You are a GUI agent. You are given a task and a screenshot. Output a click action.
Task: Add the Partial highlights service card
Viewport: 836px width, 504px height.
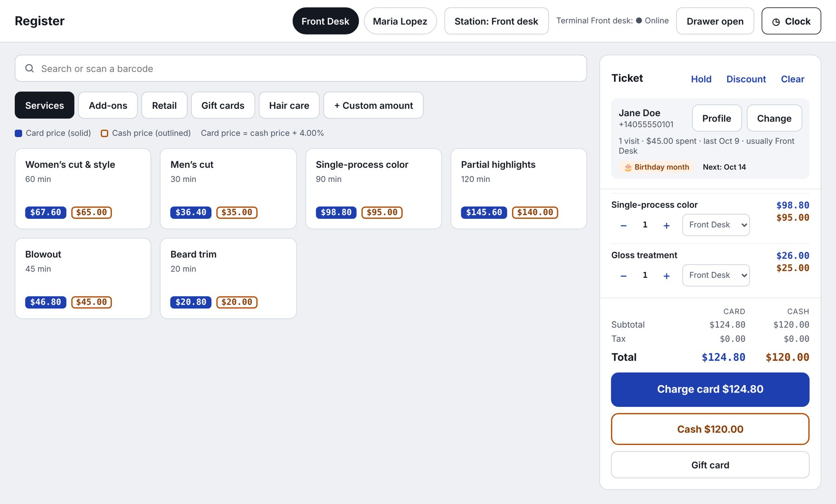(518, 189)
